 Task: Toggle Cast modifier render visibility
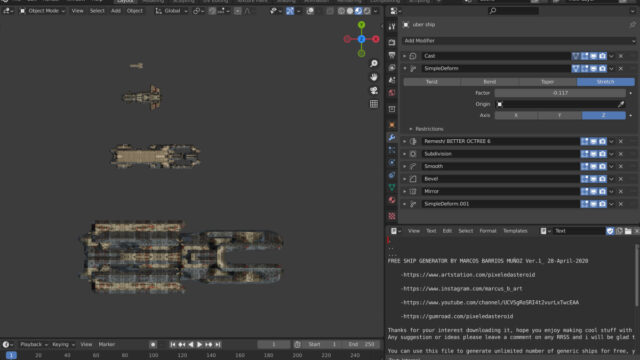point(602,56)
